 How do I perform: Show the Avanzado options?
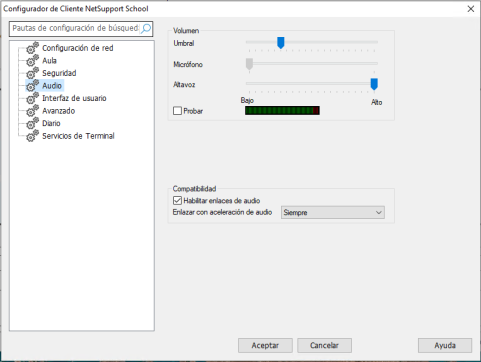click(x=58, y=111)
